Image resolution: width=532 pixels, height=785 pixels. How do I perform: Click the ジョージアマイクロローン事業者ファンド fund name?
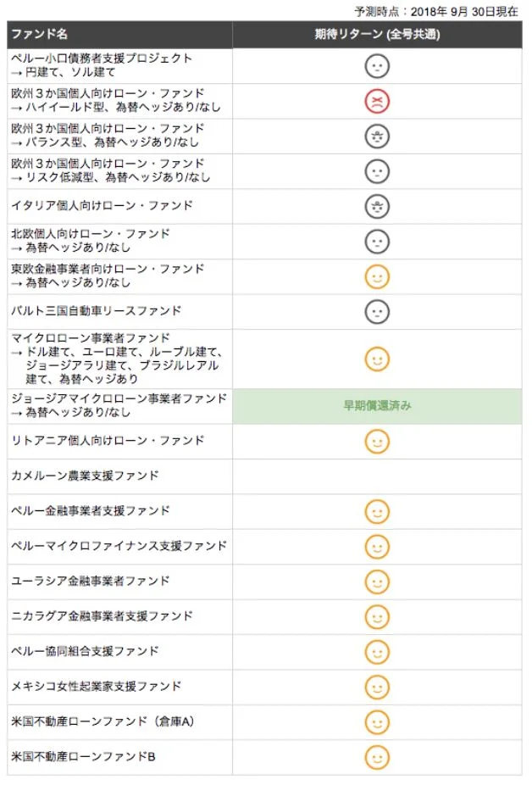119,398
